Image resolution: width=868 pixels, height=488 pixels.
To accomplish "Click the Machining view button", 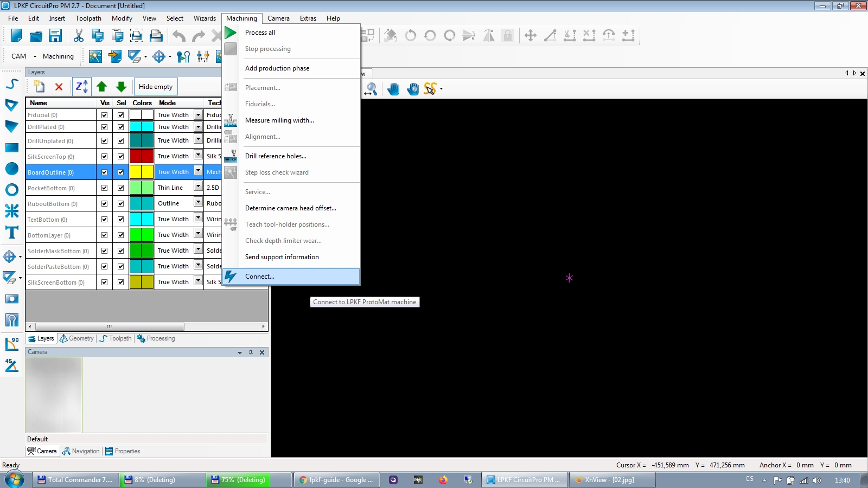I will 58,56.
